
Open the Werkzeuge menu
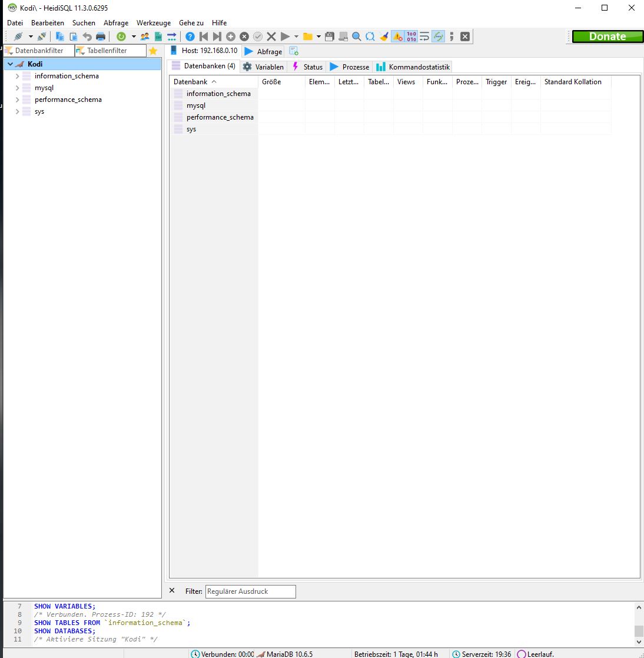[x=154, y=22]
